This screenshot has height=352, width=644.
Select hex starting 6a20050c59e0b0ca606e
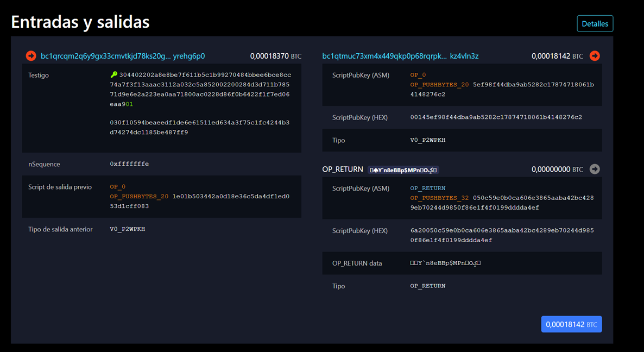pyautogui.click(x=502, y=235)
